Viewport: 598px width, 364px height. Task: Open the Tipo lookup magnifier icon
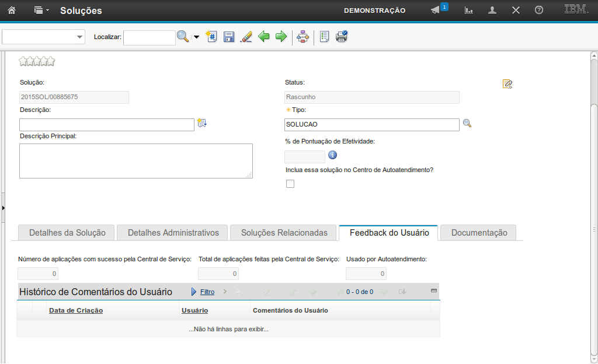pos(467,124)
